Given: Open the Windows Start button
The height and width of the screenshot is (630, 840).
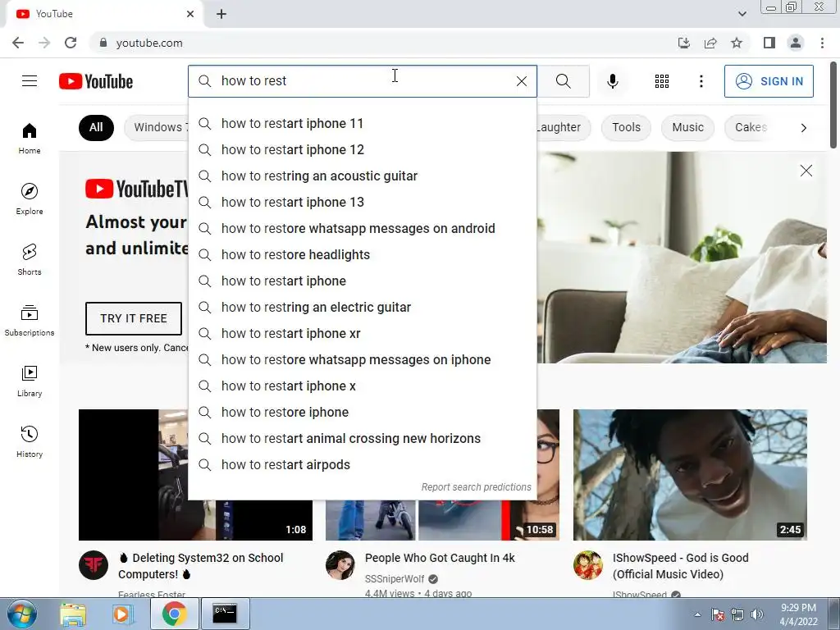Looking at the screenshot, I should point(21,614).
